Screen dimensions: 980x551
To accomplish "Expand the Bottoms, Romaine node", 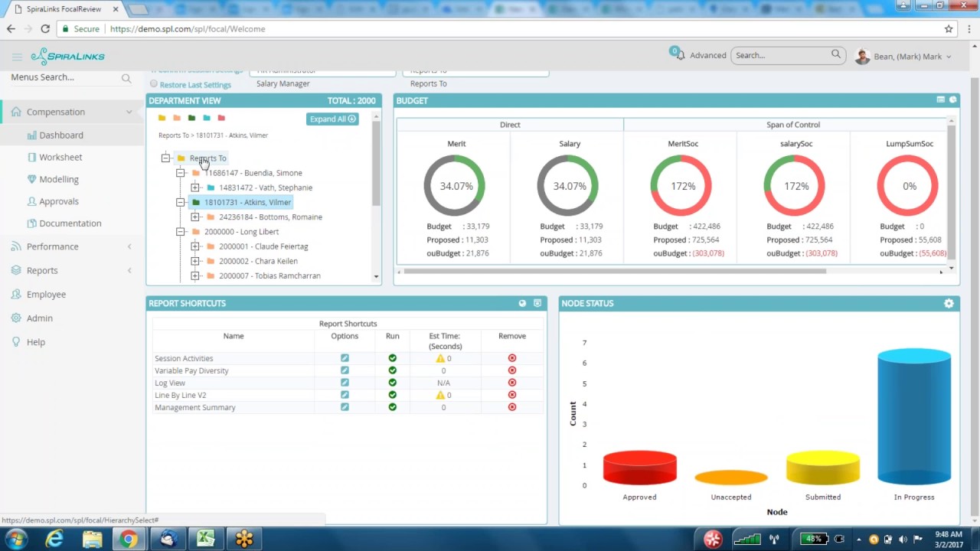I will (x=195, y=217).
